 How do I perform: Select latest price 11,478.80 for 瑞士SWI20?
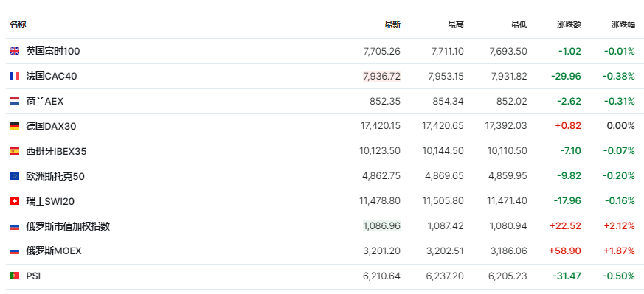(x=380, y=201)
